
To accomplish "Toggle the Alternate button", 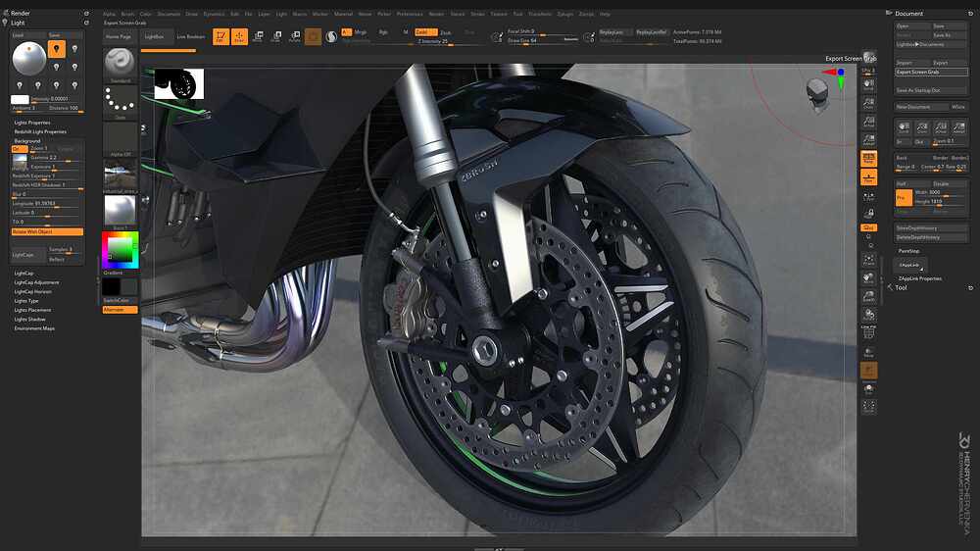I will [120, 310].
